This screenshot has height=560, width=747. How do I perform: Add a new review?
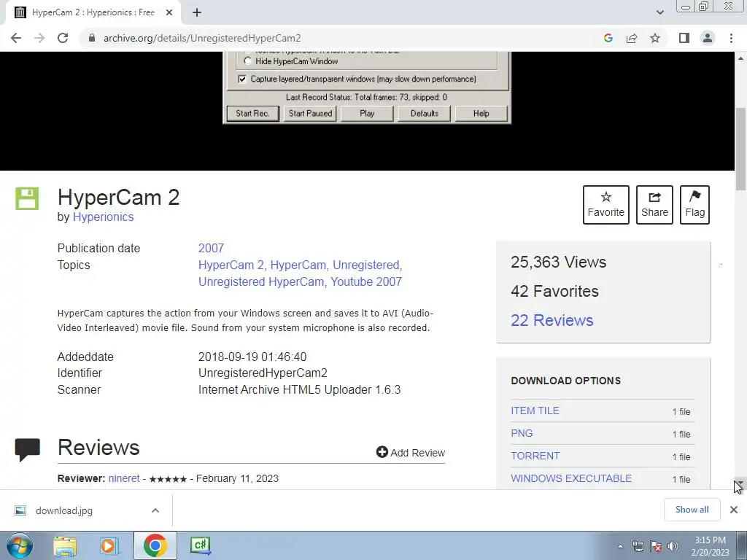pyautogui.click(x=411, y=452)
